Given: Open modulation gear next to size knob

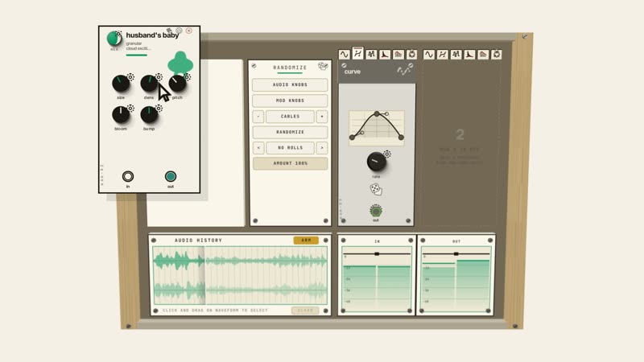Looking at the screenshot, I should [x=130, y=76].
